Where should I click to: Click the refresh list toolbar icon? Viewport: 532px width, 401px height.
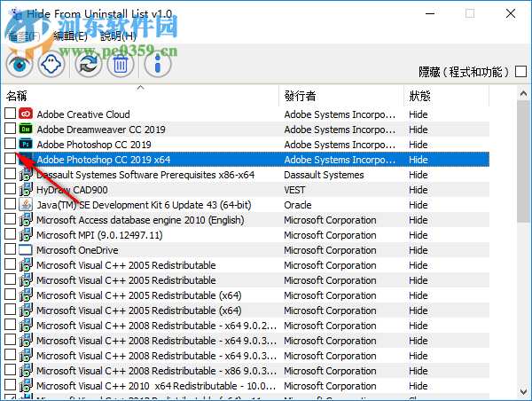[89, 64]
